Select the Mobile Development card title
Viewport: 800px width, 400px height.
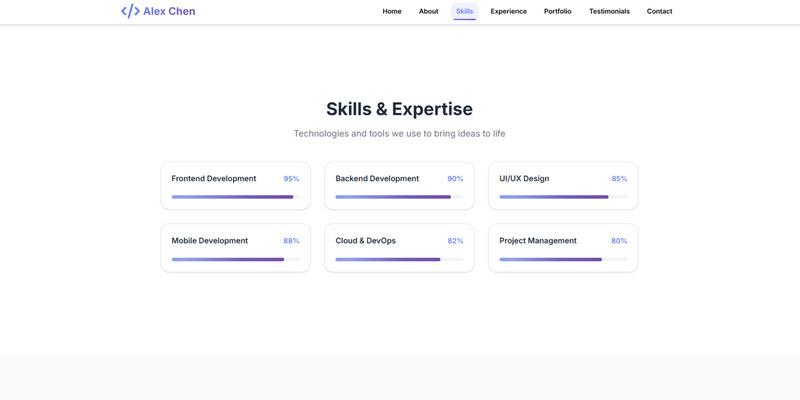coord(209,241)
